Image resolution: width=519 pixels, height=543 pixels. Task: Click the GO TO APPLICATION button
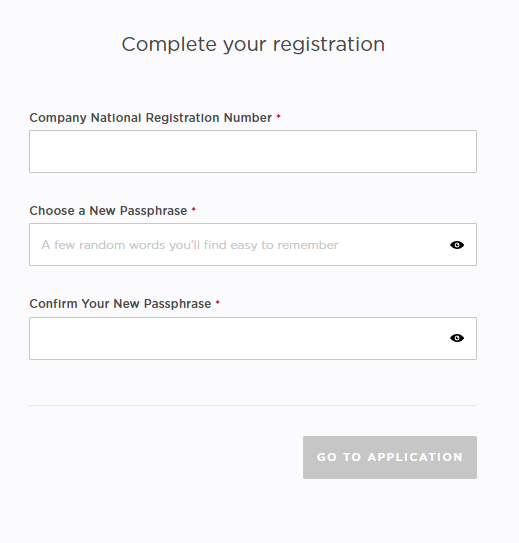point(390,457)
